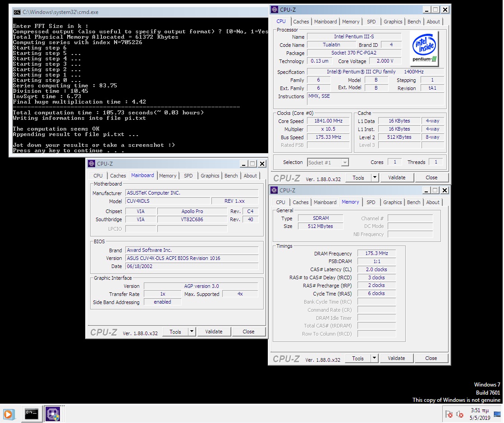Viewport: 504px width, 423px height.
Task: Switch to Bench tab in the Memory window
Action: coord(414,202)
